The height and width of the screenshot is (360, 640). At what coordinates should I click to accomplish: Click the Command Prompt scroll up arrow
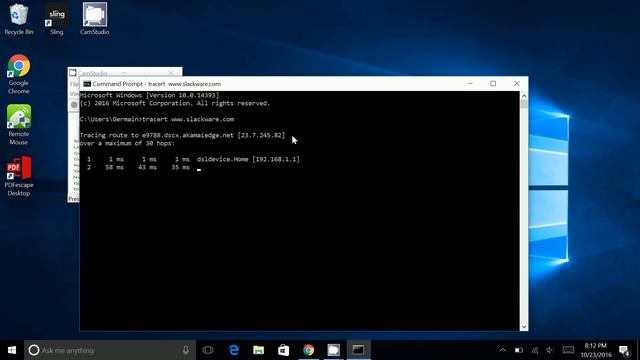pos(524,96)
